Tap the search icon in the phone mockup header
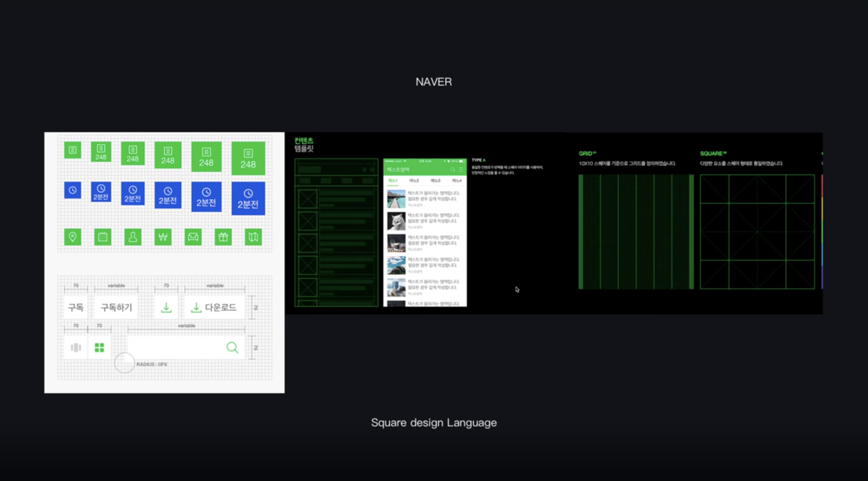 (x=453, y=169)
